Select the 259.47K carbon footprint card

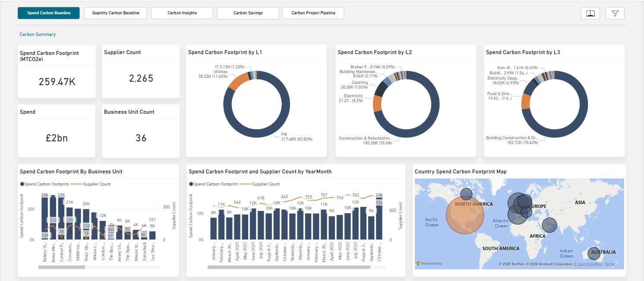click(57, 82)
